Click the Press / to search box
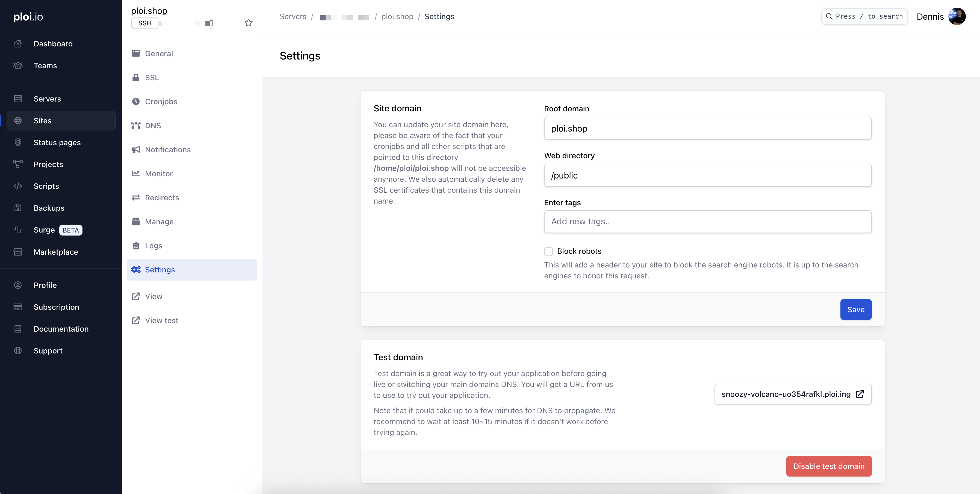The height and width of the screenshot is (494, 980). click(x=864, y=16)
